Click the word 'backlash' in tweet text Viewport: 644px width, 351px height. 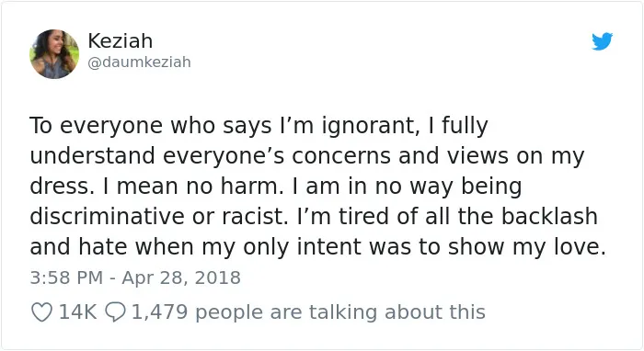(x=549, y=216)
